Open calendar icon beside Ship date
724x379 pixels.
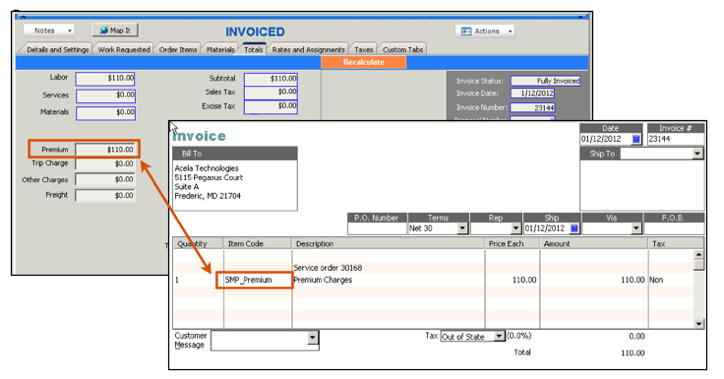pos(574,229)
